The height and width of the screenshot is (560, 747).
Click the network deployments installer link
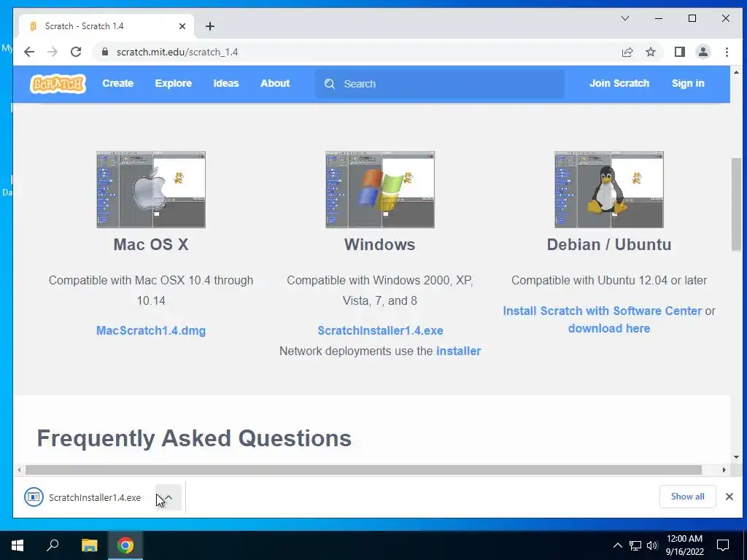pos(458,351)
